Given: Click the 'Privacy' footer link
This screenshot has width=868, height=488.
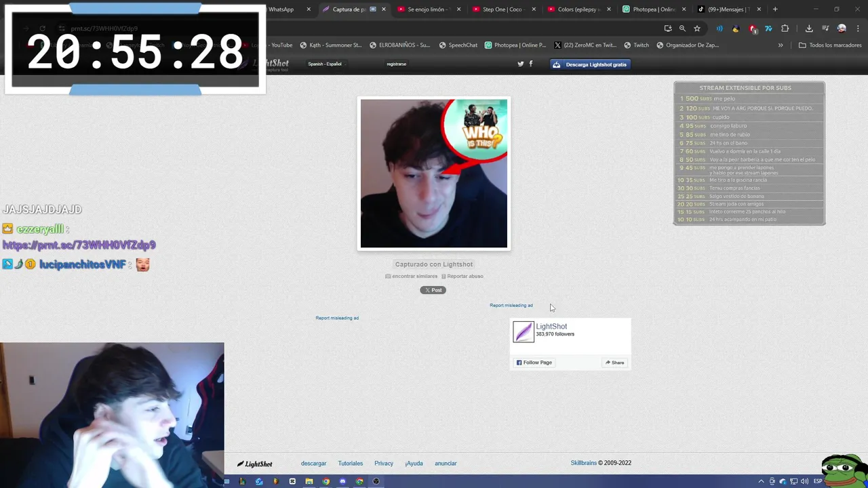Looking at the screenshot, I should 384,464.
